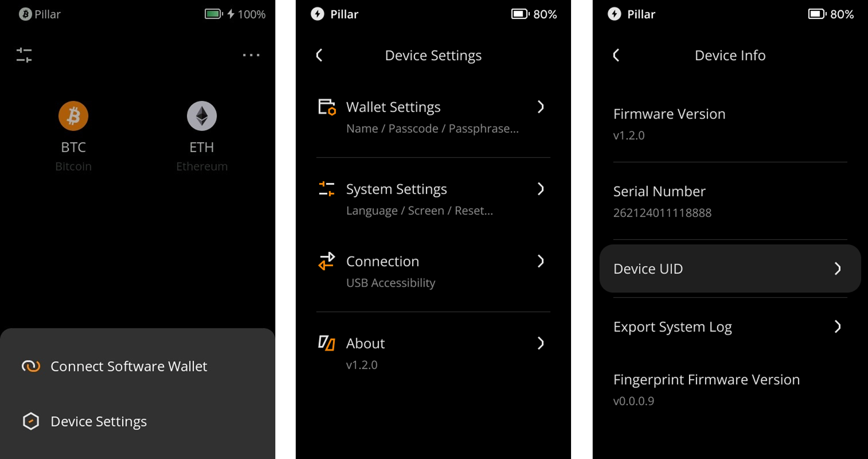Screen dimensions: 868x459
Task: Select Device Settings menu entry
Action: 99,421
